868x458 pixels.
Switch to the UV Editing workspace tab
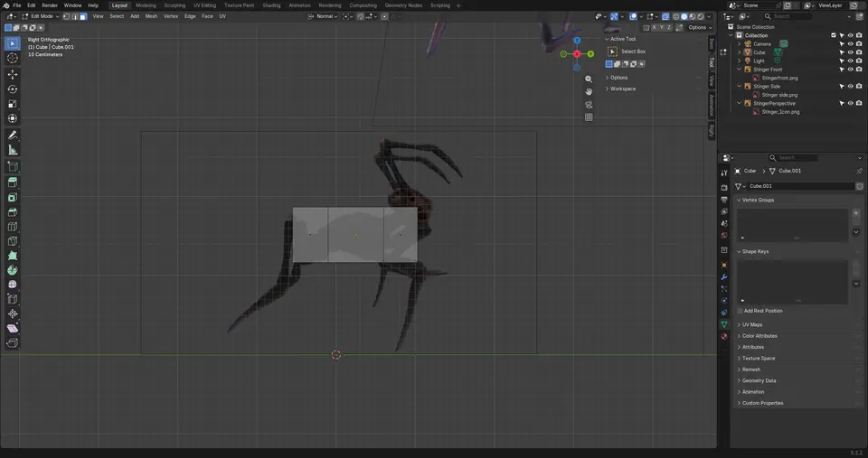point(204,5)
